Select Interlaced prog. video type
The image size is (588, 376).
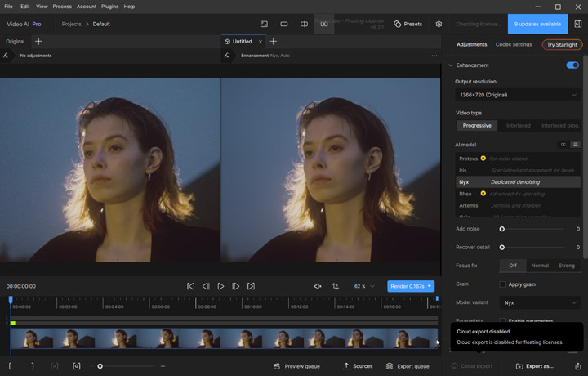[x=560, y=125]
